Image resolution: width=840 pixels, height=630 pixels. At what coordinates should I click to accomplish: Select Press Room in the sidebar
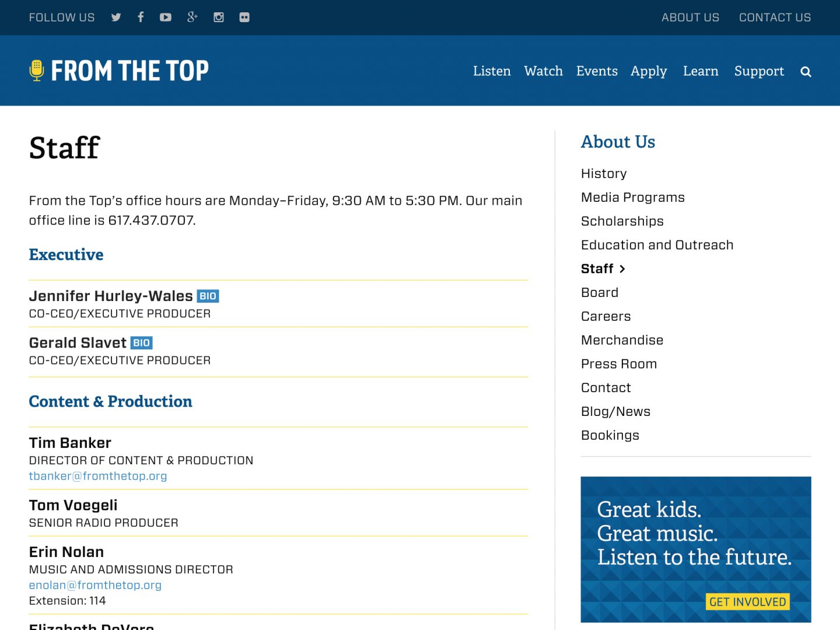point(619,364)
